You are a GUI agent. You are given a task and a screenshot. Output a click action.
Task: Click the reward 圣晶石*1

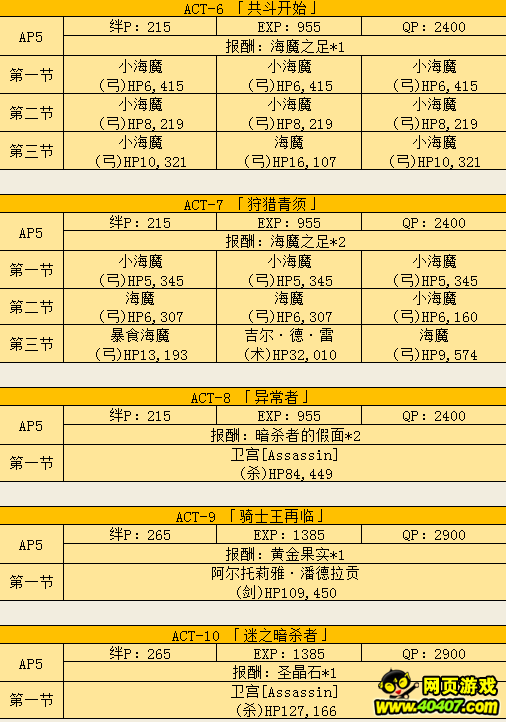tap(285, 672)
